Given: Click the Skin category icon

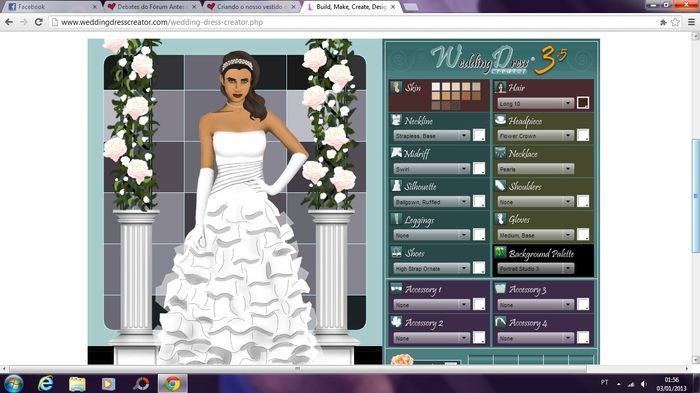Looking at the screenshot, I should pyautogui.click(x=396, y=88).
